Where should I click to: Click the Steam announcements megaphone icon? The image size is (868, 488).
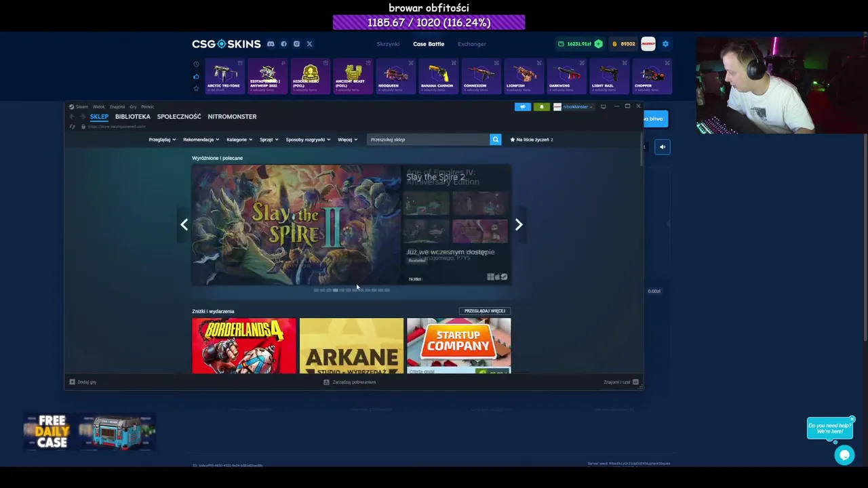coord(522,106)
